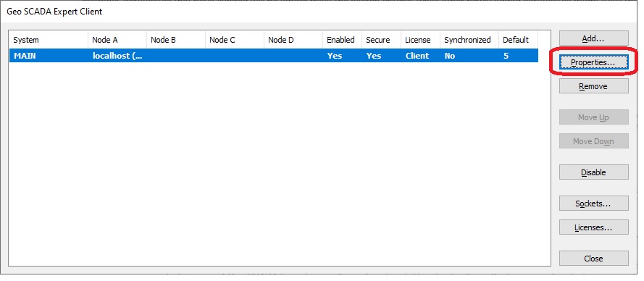Open the Sockets... dialog
Screen dimensions: 644x281
pos(593,204)
